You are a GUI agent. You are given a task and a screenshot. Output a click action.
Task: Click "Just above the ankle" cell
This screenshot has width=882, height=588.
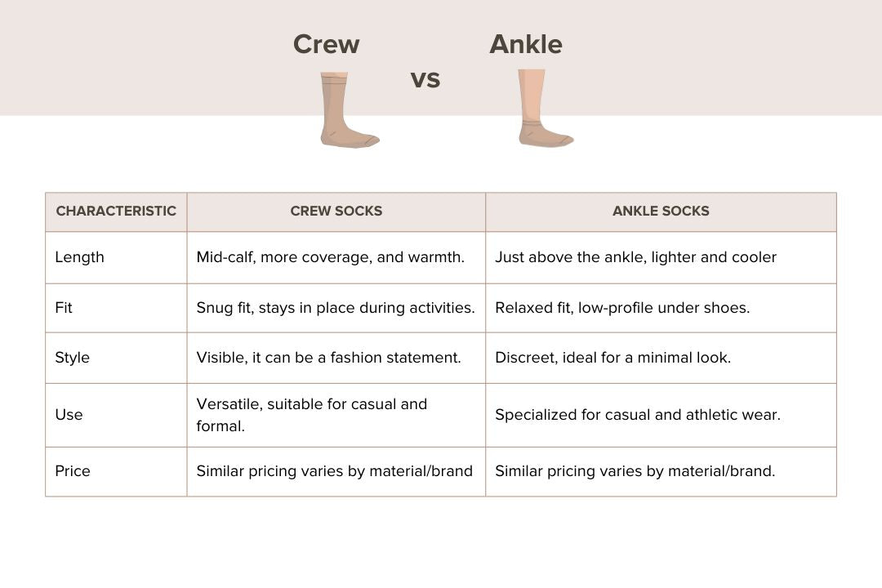(635, 257)
